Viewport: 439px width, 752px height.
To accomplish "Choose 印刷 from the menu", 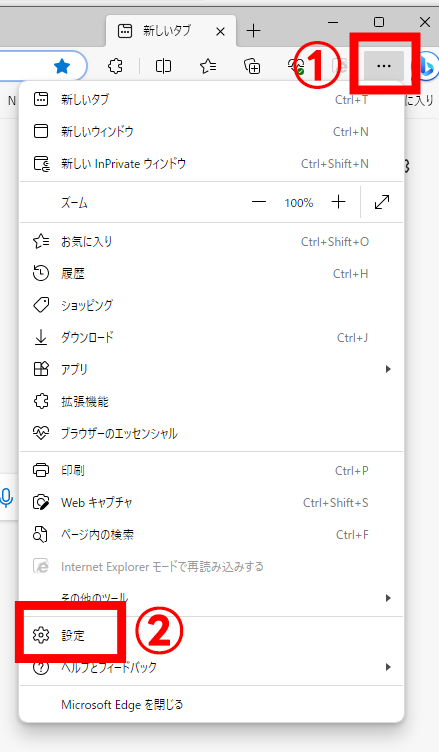I will (211, 470).
